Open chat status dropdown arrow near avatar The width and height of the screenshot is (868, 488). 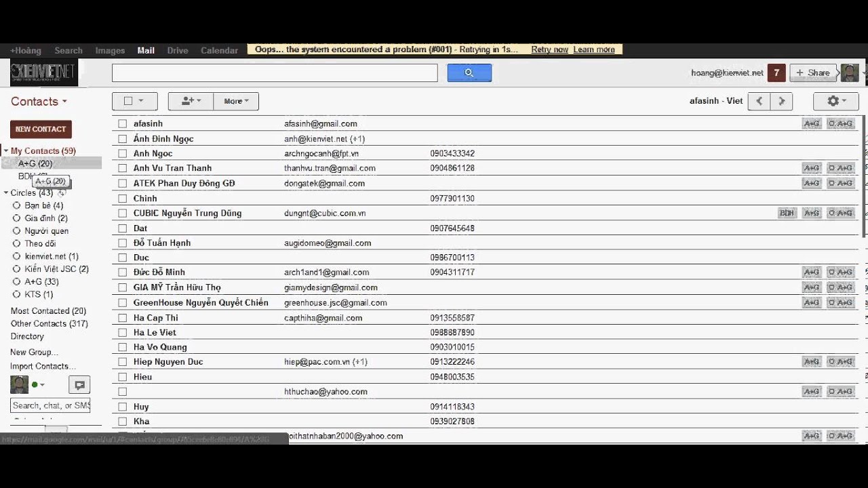pos(42,385)
